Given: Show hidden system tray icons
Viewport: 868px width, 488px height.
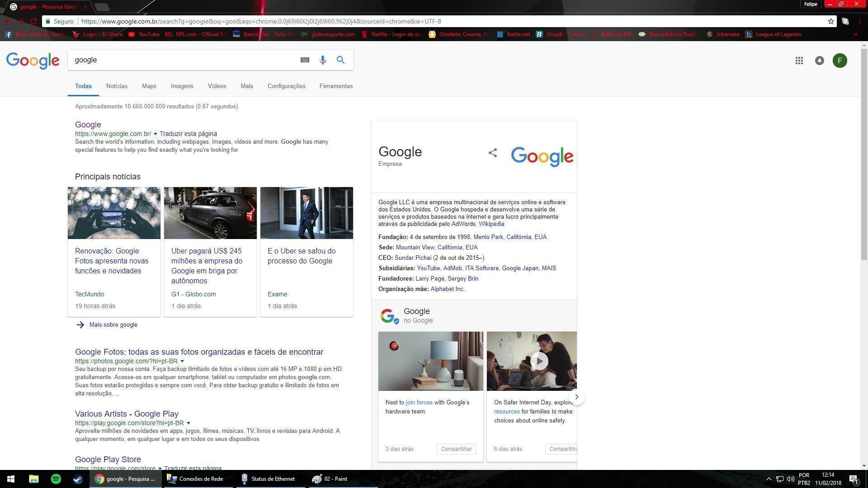Looking at the screenshot, I should [x=769, y=479].
